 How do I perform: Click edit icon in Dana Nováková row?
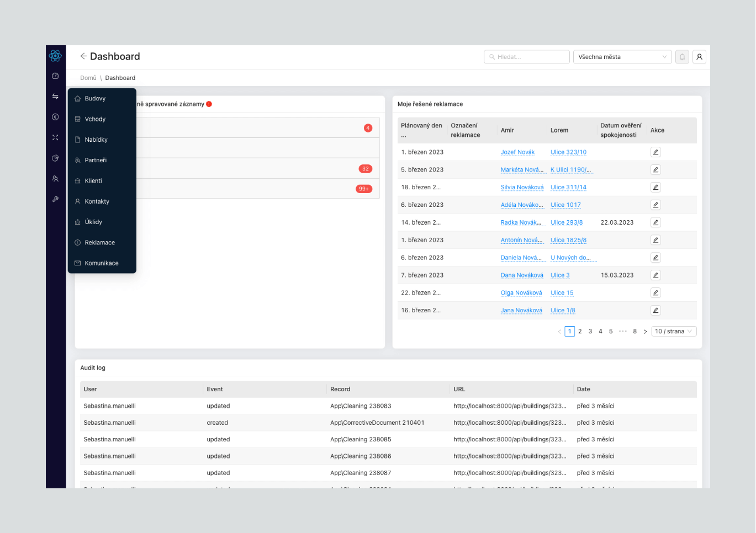(655, 275)
